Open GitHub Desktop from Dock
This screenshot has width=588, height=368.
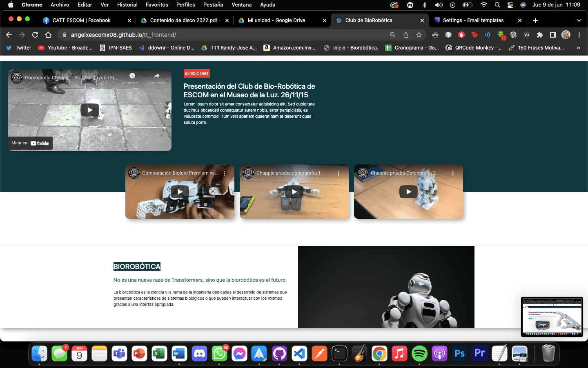(279, 354)
